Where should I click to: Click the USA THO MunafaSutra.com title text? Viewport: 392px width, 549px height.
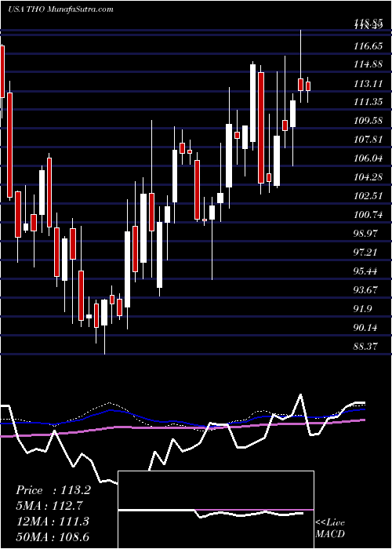pyautogui.click(x=60, y=9)
